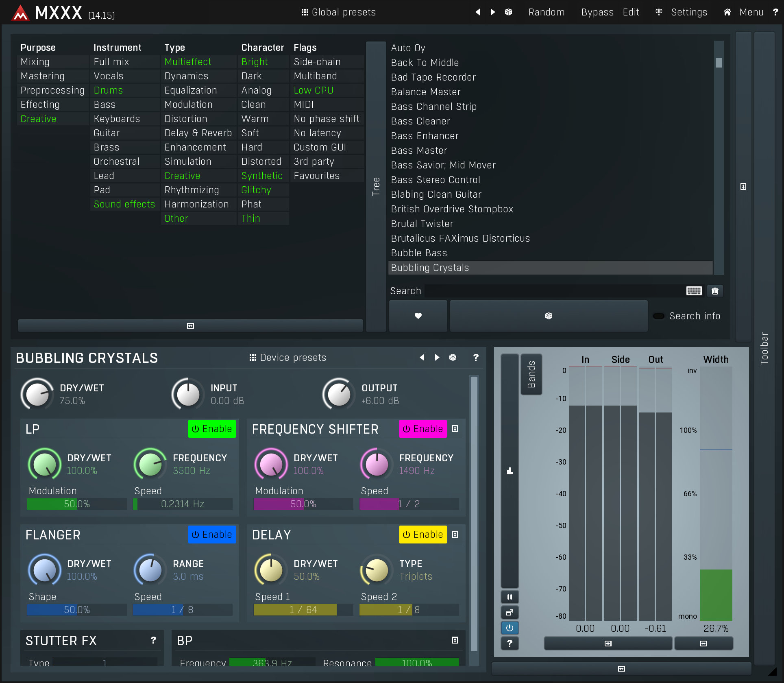Go to previous global preset arrow

tap(478, 12)
